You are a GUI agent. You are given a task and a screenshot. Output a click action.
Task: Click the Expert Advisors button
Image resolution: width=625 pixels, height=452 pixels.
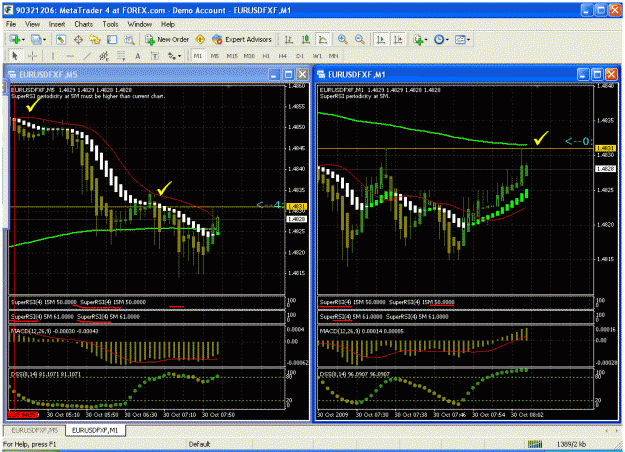coord(242,39)
